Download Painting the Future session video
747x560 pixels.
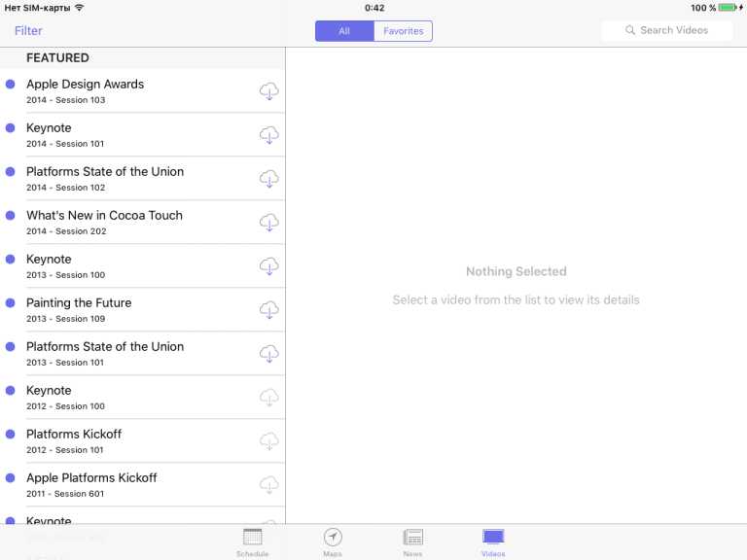tap(269, 310)
